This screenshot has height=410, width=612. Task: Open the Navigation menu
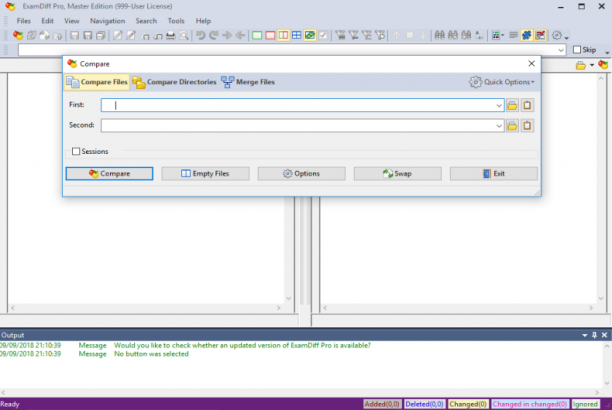pyautogui.click(x=107, y=21)
